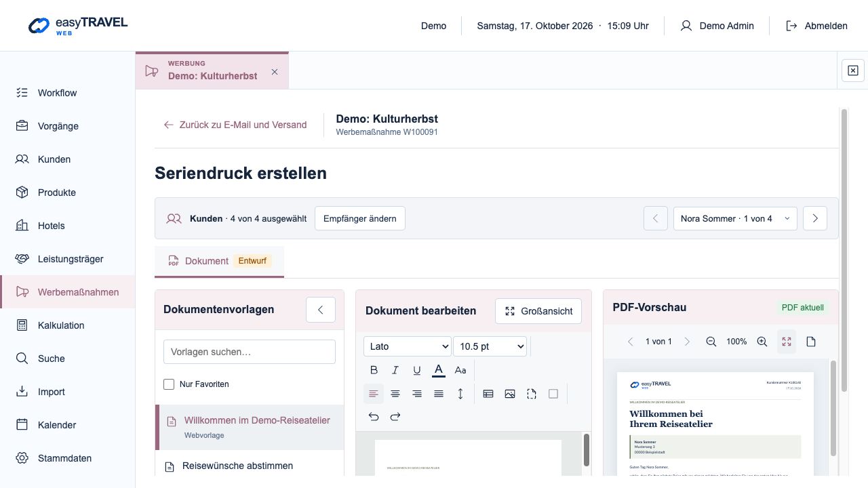868x488 pixels.
Task: Open line spacing options
Action: 460,394
